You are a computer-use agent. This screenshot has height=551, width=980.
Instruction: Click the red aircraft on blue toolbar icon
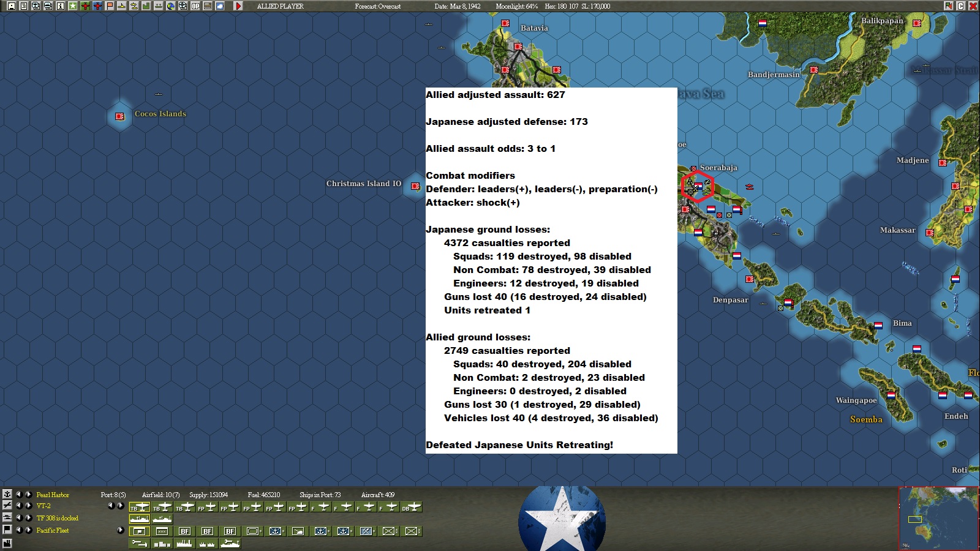point(97,6)
